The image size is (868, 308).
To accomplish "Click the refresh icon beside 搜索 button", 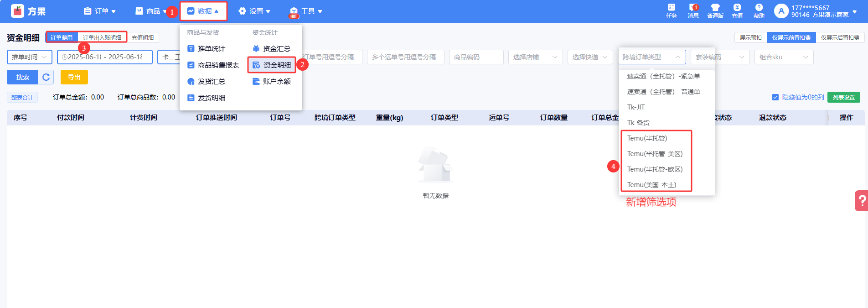I will pos(46,77).
